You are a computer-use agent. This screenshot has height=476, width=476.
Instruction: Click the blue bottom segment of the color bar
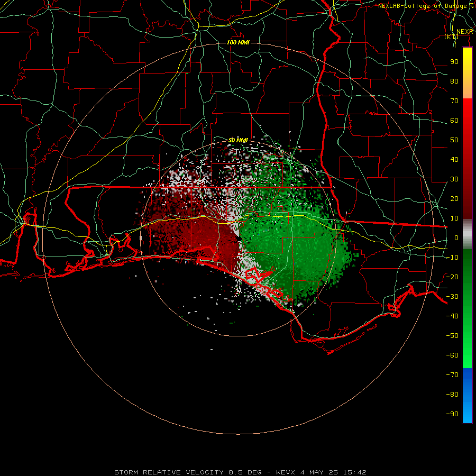pos(467,396)
